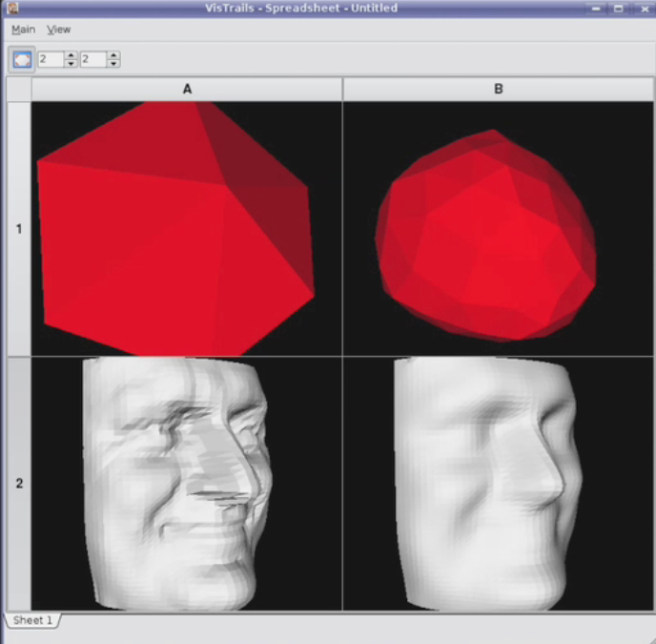The image size is (656, 644).
Task: Select column B header
Action: pos(498,89)
